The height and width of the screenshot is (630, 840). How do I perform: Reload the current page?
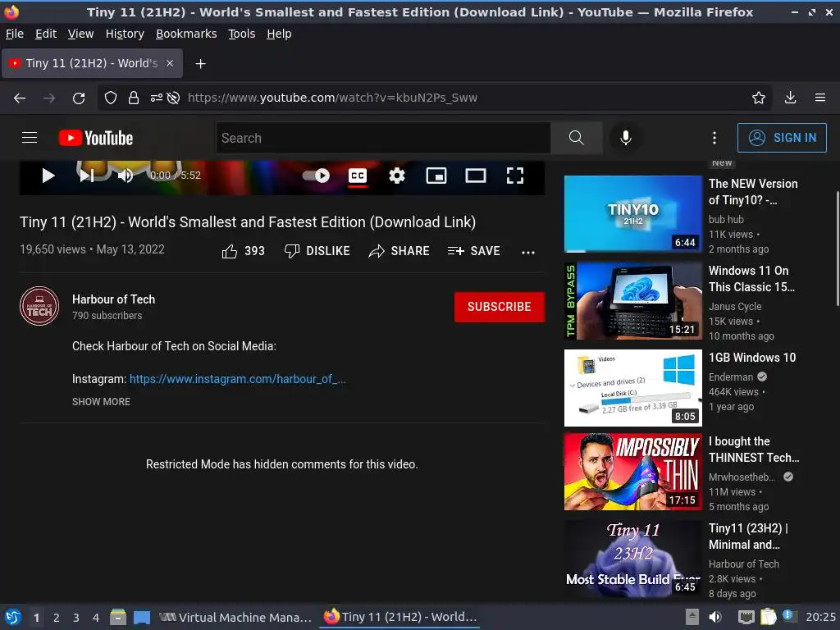pos(79,98)
